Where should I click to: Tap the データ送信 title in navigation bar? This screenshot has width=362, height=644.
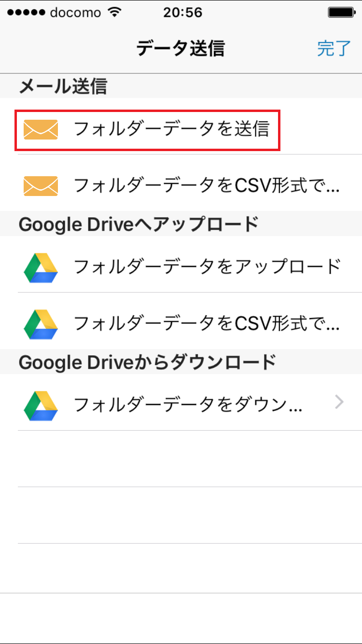(181, 48)
